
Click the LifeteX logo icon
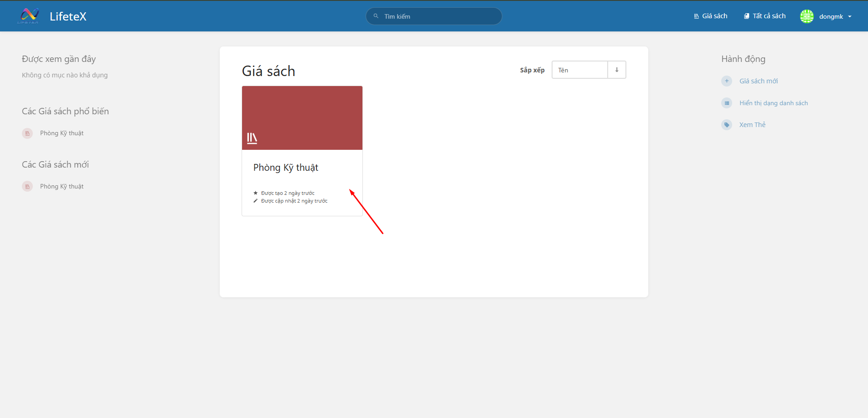pos(29,16)
